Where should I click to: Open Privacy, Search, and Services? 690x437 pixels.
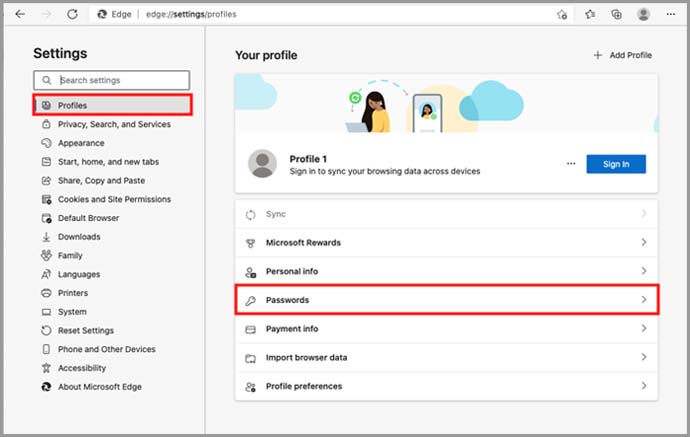(114, 124)
